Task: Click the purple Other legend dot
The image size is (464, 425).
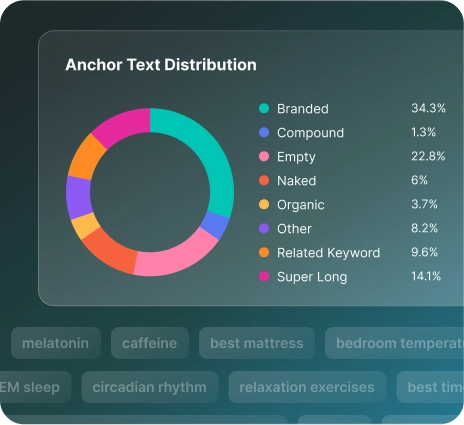Action: pos(264,228)
